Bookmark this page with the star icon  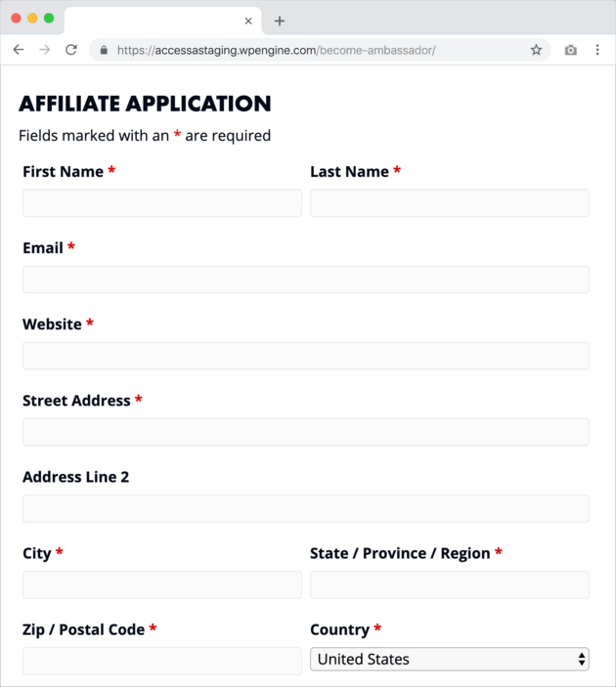point(536,50)
